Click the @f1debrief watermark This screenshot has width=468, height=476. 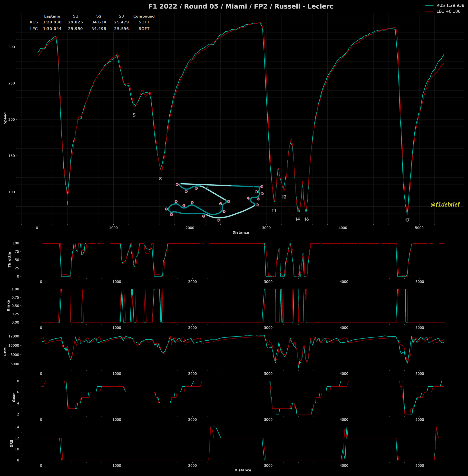coord(445,205)
